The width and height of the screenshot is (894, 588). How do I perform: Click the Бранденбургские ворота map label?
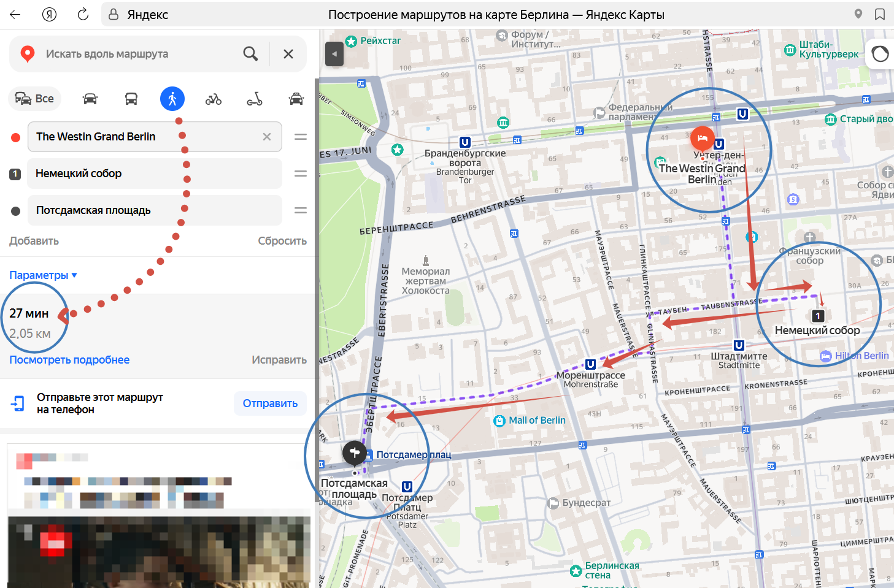click(465, 158)
